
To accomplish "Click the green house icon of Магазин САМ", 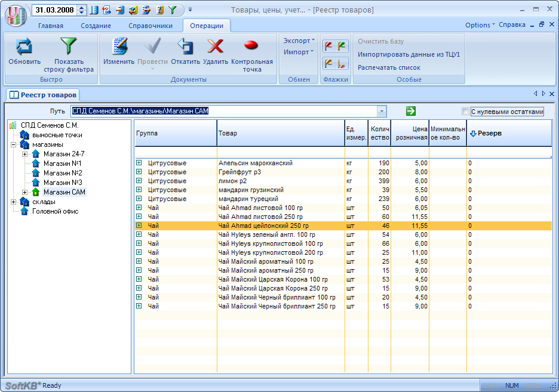I will click(x=36, y=192).
